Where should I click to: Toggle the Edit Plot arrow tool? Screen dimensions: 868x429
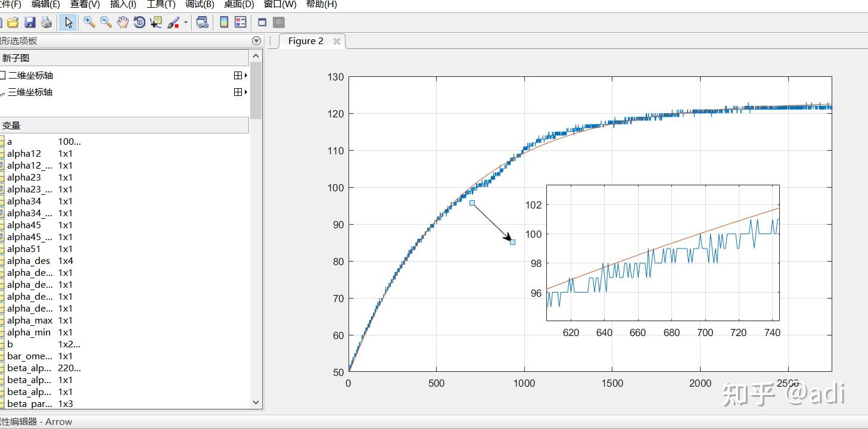pyautogui.click(x=68, y=23)
